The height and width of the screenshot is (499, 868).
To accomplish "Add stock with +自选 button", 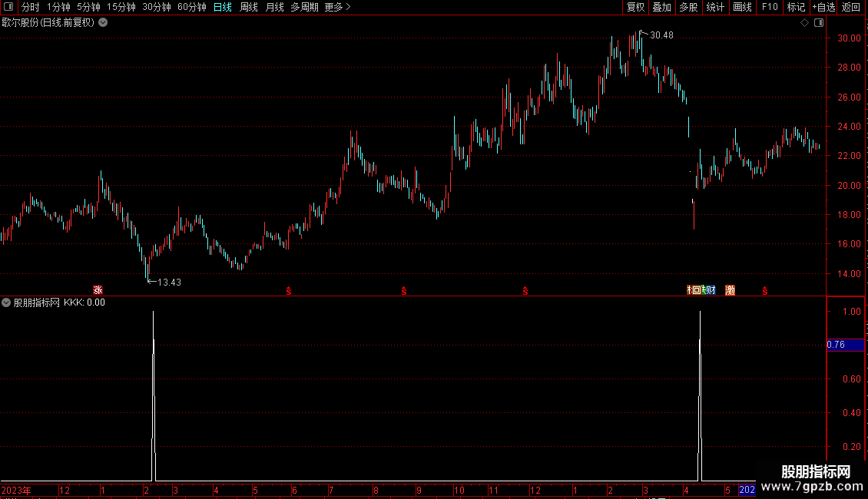I will pyautogui.click(x=823, y=7).
